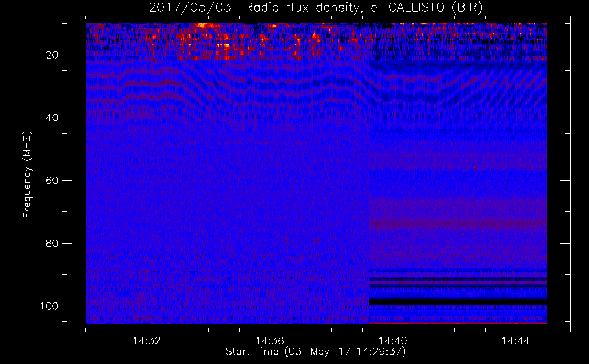Image resolution: width=589 pixels, height=364 pixels.
Task: Click the 100 frequency tick label
Action: coord(49,306)
